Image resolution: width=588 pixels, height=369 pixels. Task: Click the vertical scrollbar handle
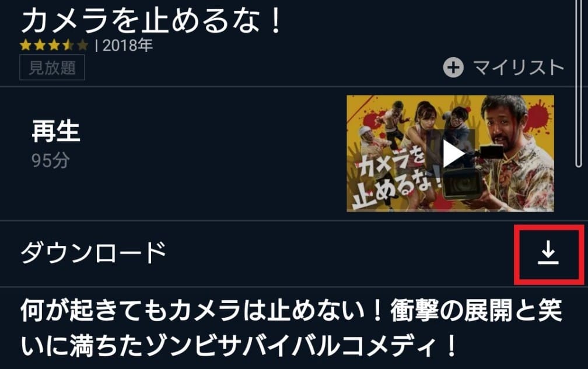(x=579, y=83)
